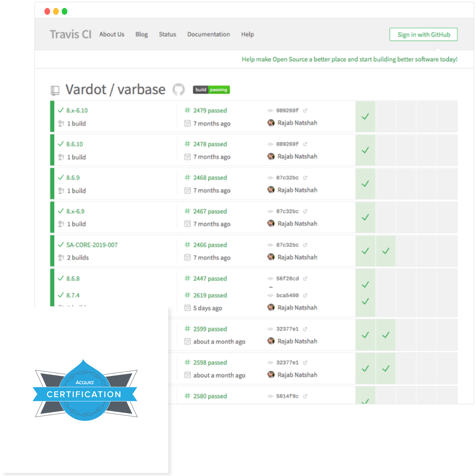
Task: Click the calendar icon beside 5 days ago
Action: pyautogui.click(x=187, y=308)
